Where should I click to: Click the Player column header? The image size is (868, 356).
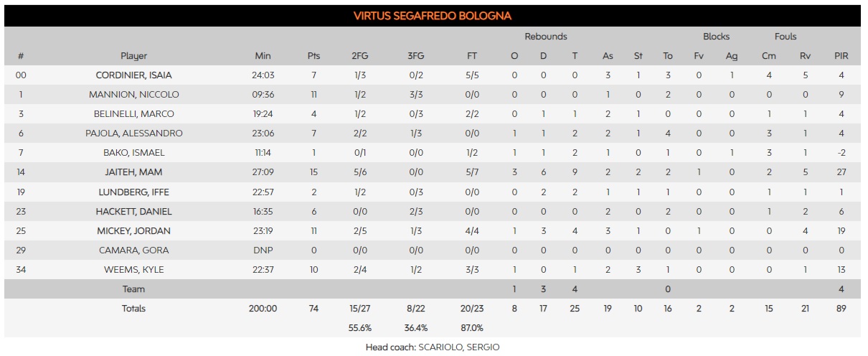click(x=133, y=56)
